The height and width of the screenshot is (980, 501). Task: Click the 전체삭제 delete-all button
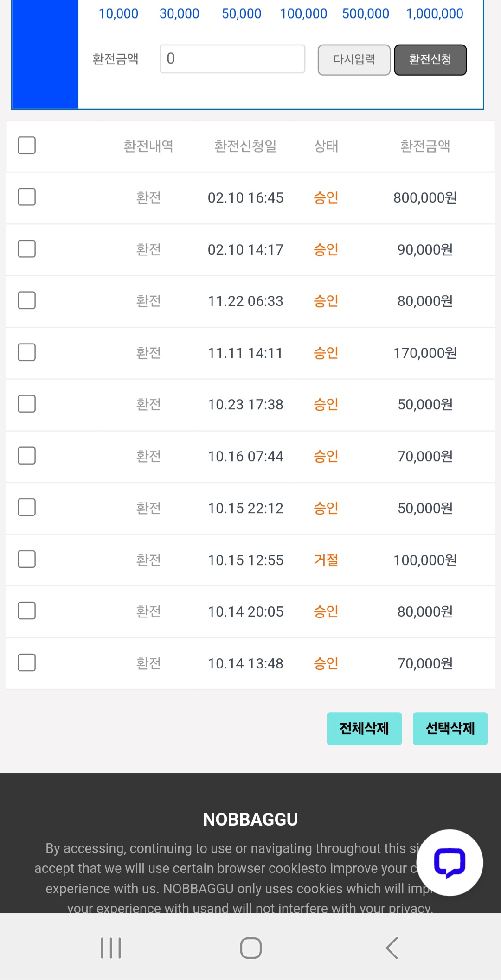pos(364,729)
